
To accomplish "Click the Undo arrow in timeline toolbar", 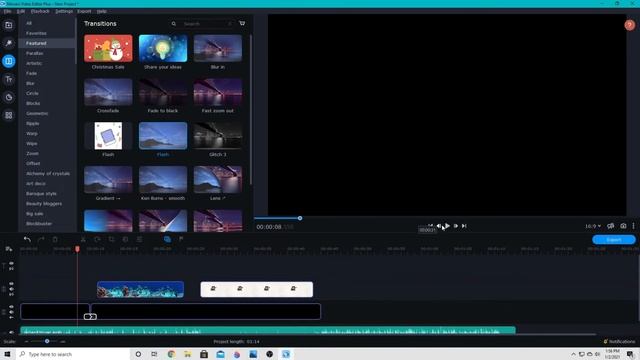I will click(27, 239).
